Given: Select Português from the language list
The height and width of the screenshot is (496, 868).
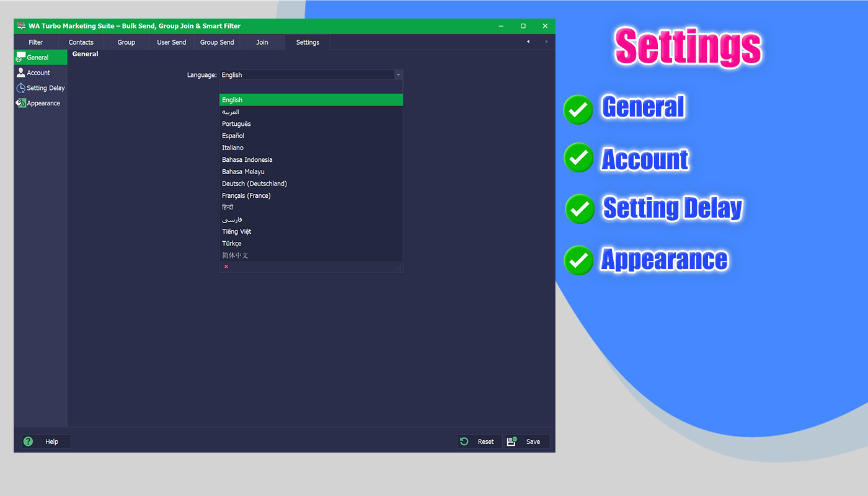Looking at the screenshot, I should [x=311, y=124].
